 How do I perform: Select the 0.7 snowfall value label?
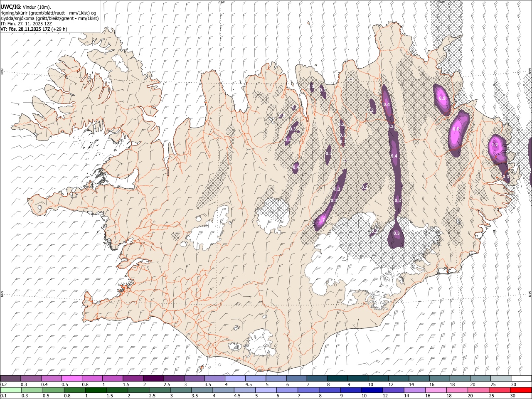point(322,220)
